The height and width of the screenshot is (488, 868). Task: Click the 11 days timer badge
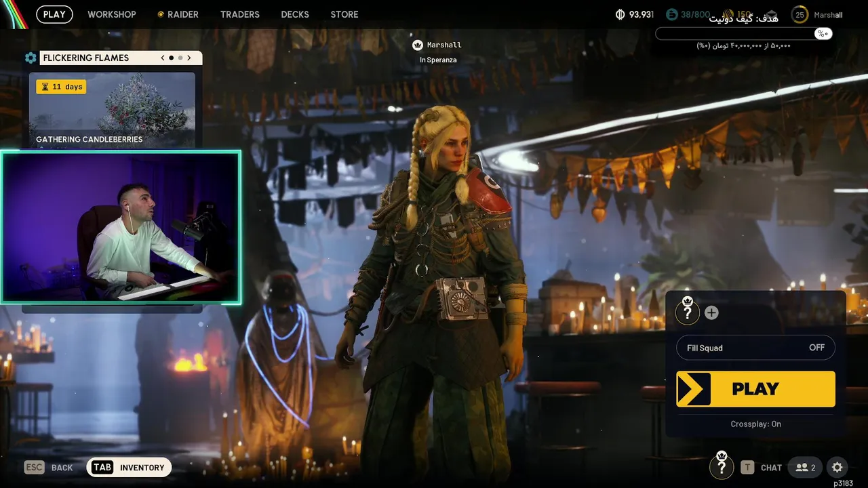click(61, 87)
